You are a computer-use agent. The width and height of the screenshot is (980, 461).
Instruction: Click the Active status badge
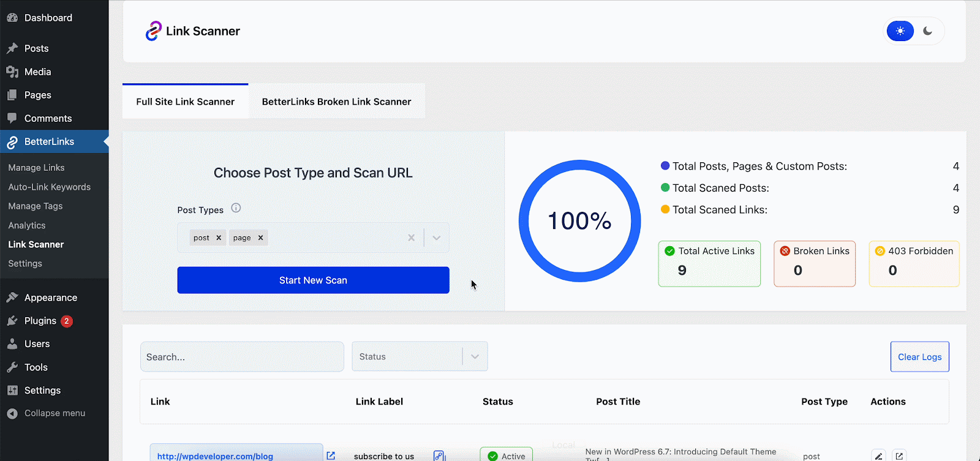click(506, 455)
